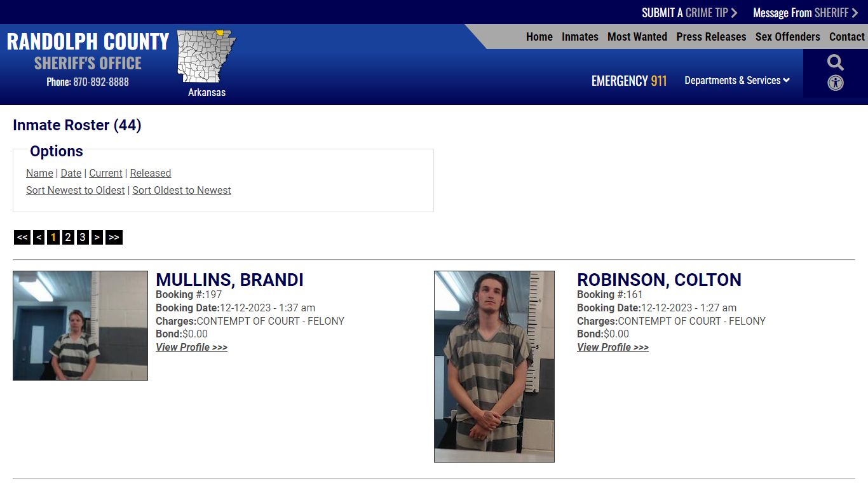The height and width of the screenshot is (488, 868).
Task: Go to next page with > button
Action: click(97, 237)
